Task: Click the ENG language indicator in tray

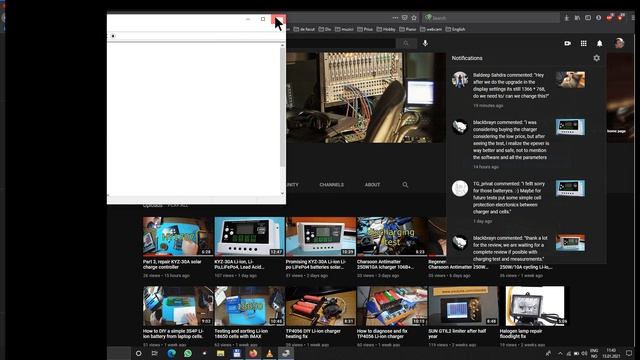Action: tap(594, 353)
